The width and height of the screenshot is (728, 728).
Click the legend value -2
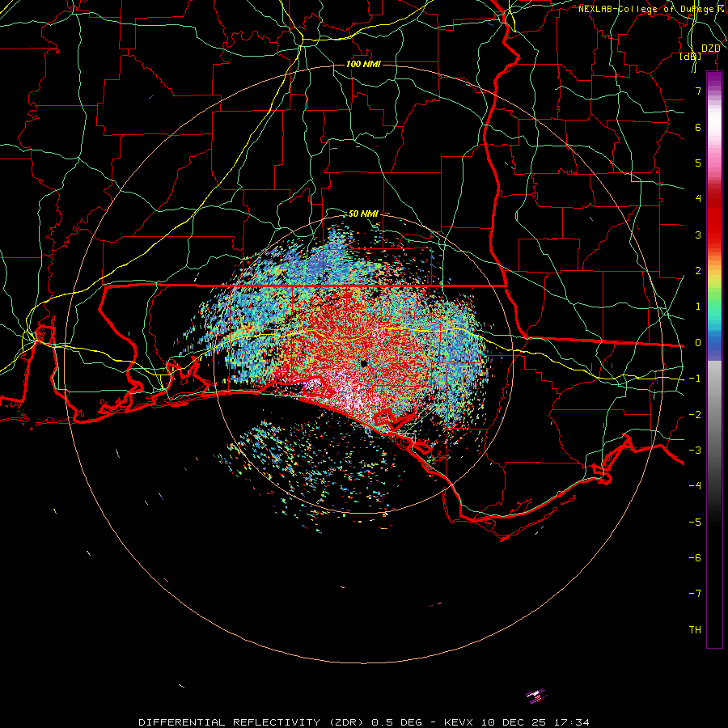point(695,415)
